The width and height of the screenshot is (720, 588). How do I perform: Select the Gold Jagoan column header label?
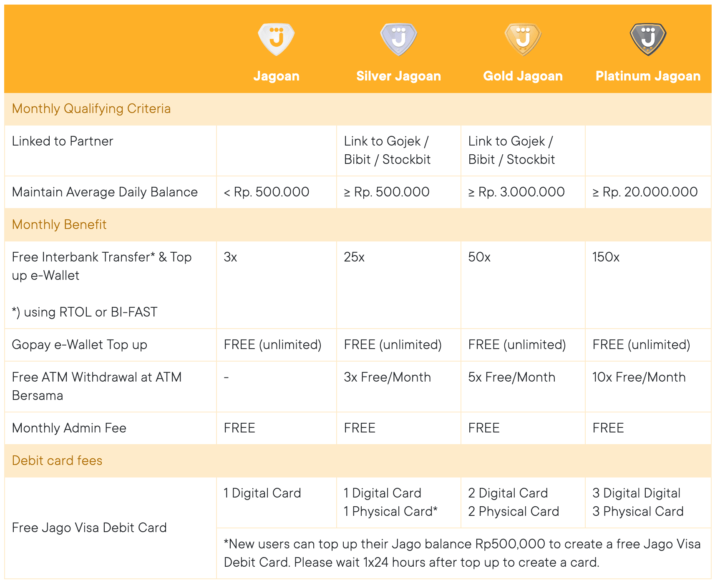523,76
